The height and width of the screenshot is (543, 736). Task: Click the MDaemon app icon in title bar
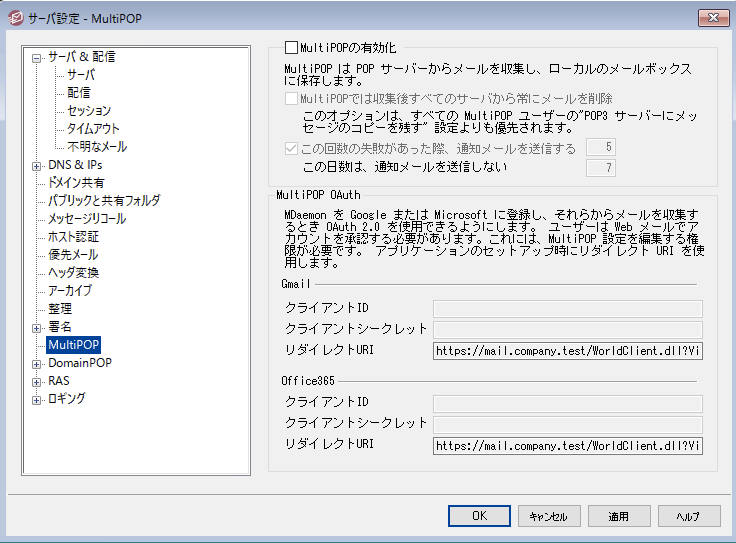(15, 17)
